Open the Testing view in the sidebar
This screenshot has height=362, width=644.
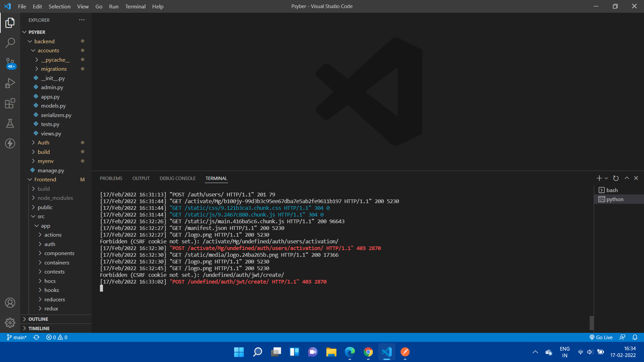coord(10,123)
